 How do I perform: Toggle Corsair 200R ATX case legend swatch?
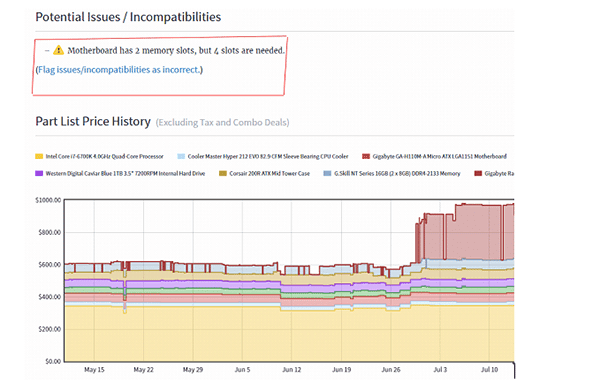pos(223,173)
